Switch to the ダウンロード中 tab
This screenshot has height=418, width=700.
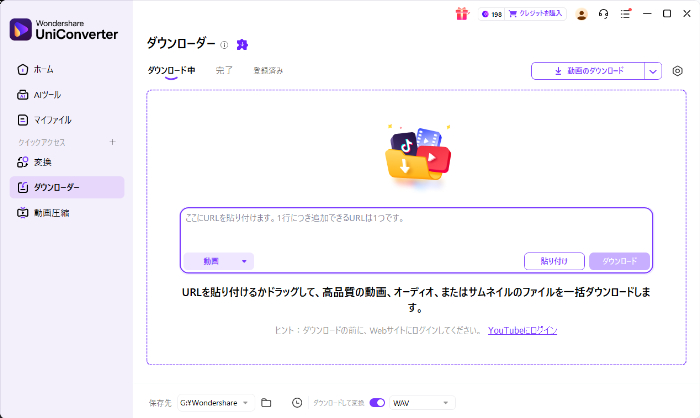171,71
